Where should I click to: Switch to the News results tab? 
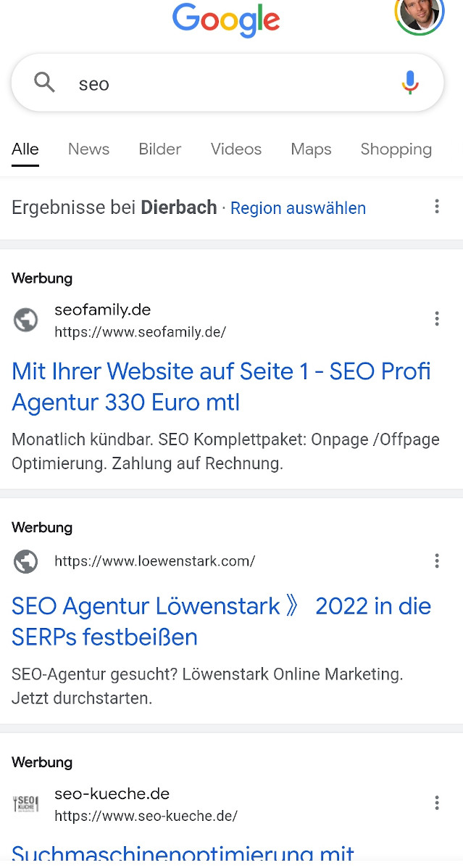tap(88, 149)
